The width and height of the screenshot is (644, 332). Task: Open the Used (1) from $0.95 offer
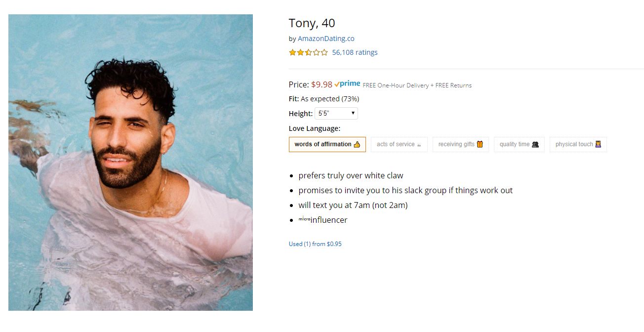click(x=315, y=244)
